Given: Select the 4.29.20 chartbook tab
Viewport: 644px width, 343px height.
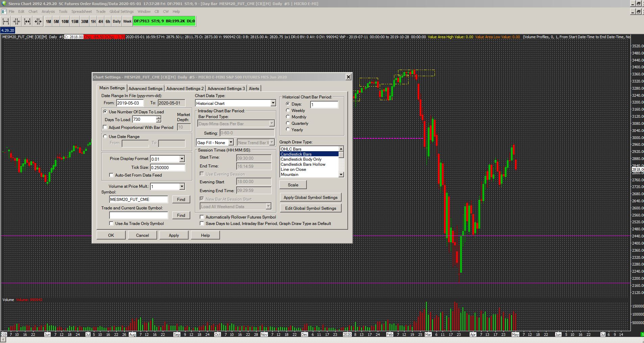Looking at the screenshot, I should (x=7, y=30).
